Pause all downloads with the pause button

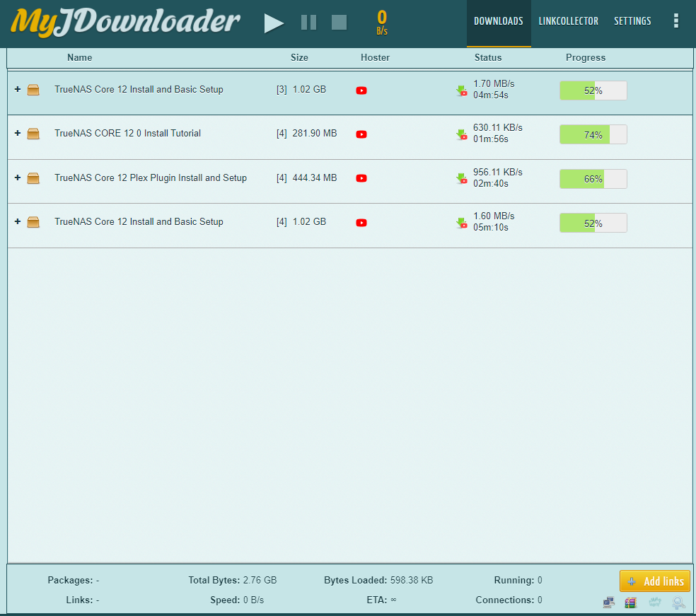pyautogui.click(x=308, y=22)
